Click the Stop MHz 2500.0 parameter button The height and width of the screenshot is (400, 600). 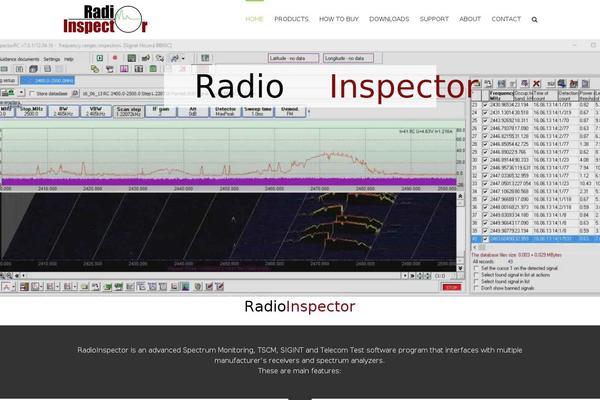click(31, 111)
